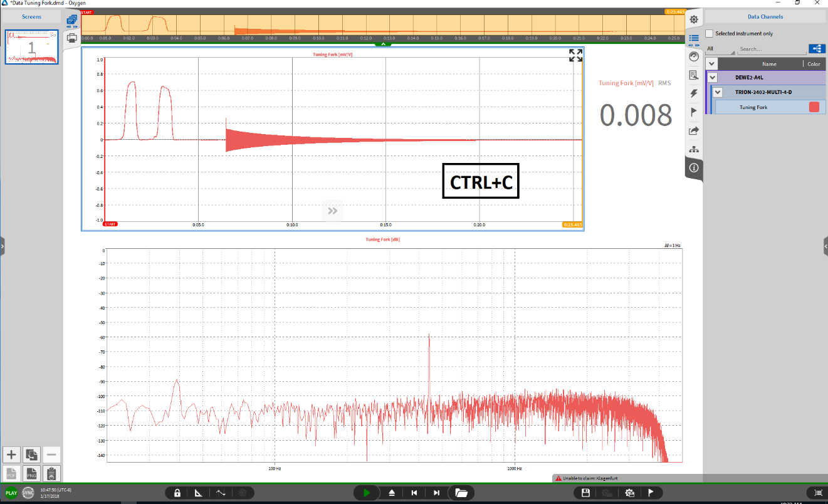Add a new screen with plus button
This screenshot has width=828, height=504.
click(11, 454)
